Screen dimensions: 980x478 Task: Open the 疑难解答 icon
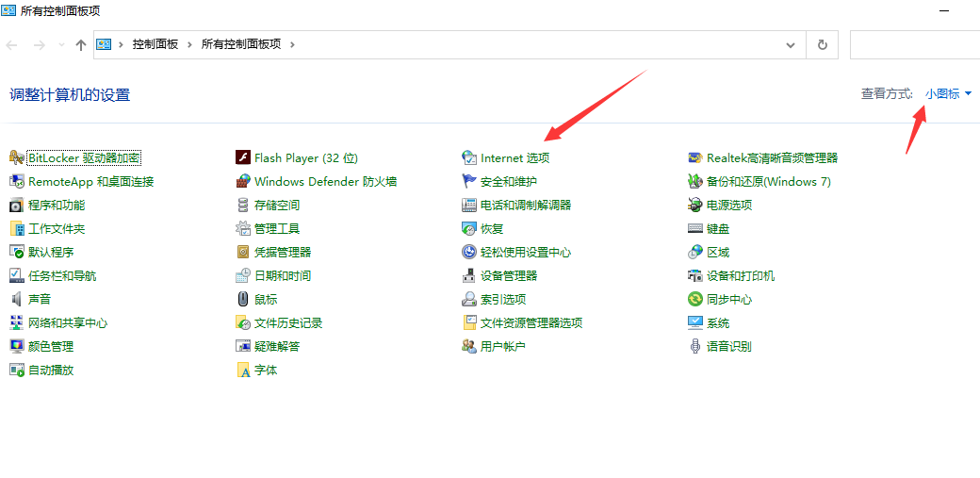[243, 346]
